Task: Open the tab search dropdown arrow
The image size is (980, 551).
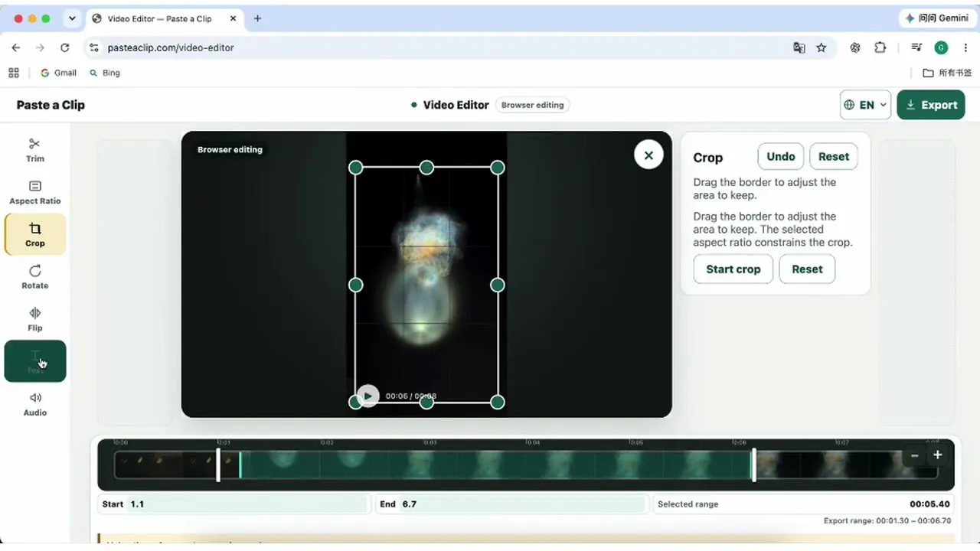Action: [x=72, y=18]
